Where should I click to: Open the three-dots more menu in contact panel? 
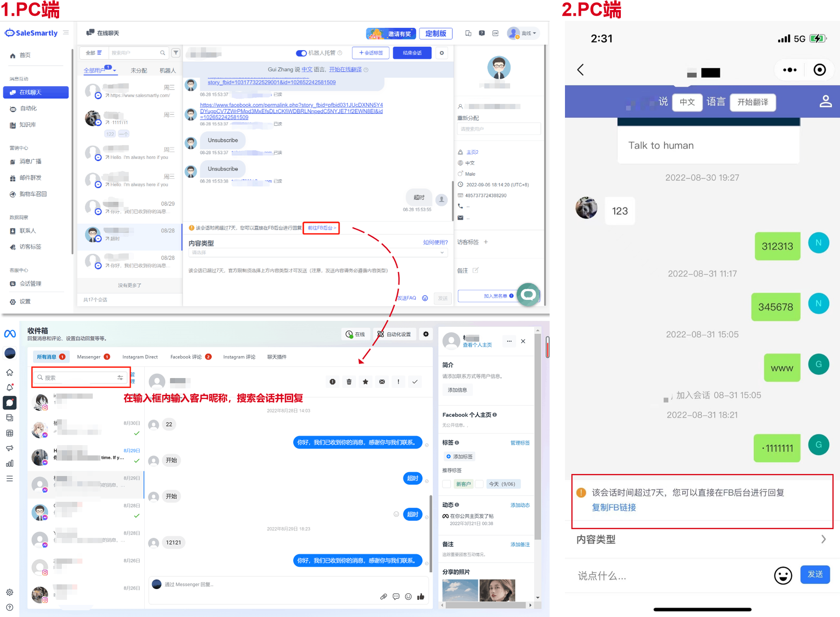[x=509, y=341]
